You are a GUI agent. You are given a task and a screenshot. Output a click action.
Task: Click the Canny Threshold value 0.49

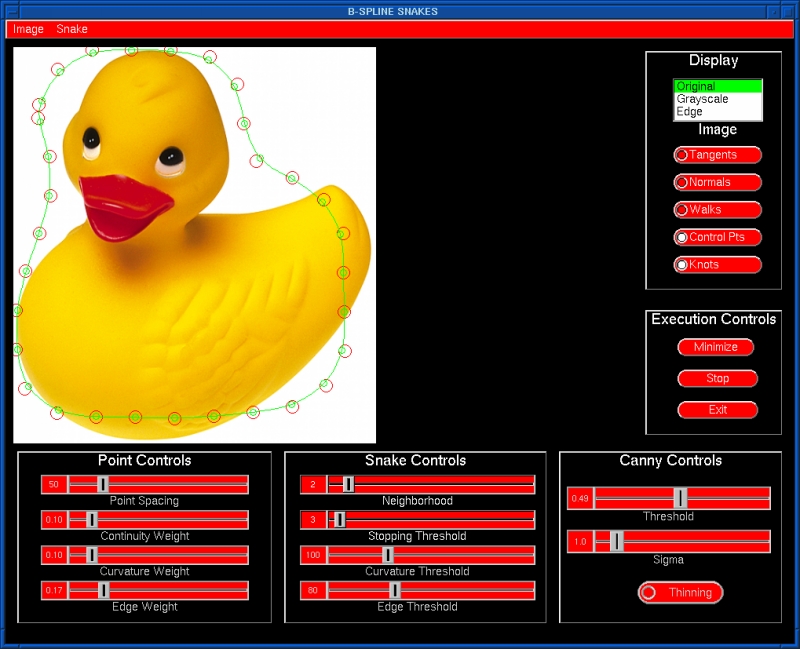click(x=580, y=498)
